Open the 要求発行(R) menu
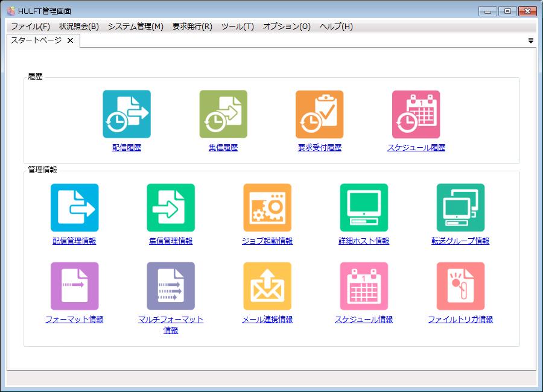This screenshot has height=392, width=543. point(192,27)
